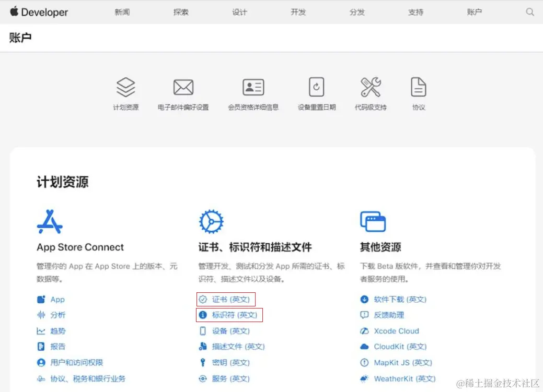Screen dimensions: 543x392
Task: Click the 报告 document icon
Action: click(x=41, y=347)
